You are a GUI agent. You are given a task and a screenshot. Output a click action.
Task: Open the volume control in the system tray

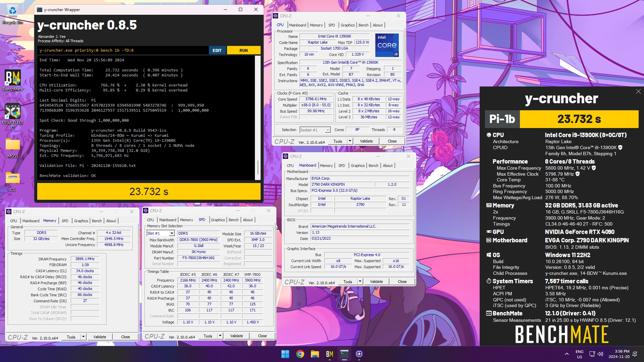point(600,354)
